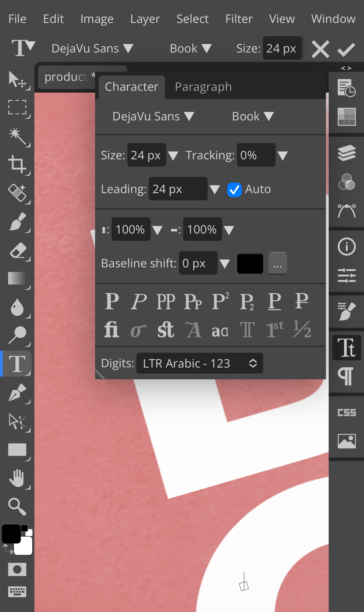Viewport: 364px width, 612px height.
Task: Select the Rectangle shape tool
Action: pos(17,450)
